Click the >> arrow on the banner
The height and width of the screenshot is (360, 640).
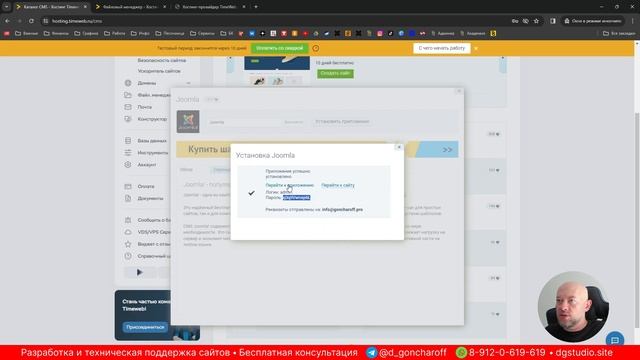(x=447, y=150)
